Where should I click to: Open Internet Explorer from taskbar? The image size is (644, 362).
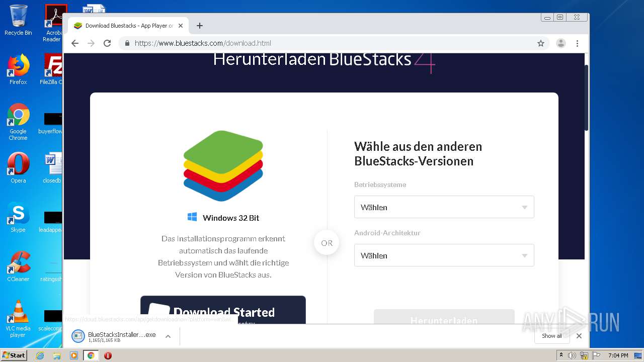(40, 355)
